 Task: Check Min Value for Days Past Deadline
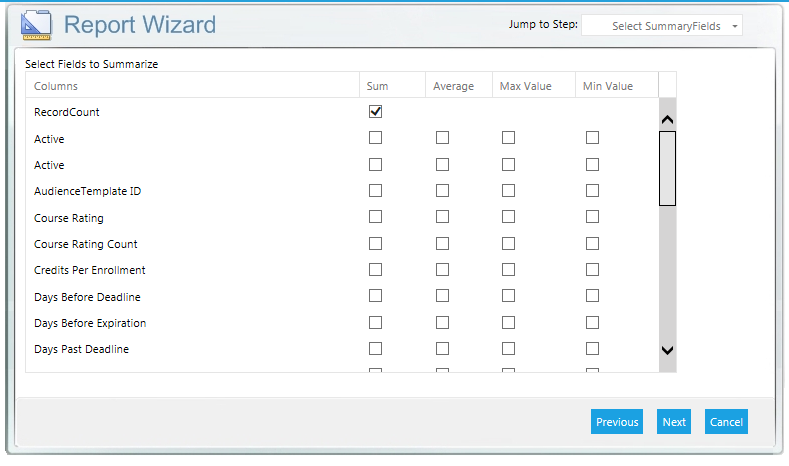[x=593, y=349]
